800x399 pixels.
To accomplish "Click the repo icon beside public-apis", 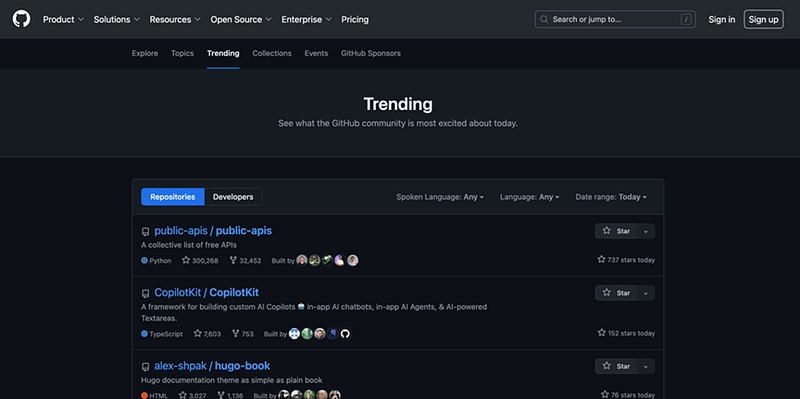I will coord(145,232).
